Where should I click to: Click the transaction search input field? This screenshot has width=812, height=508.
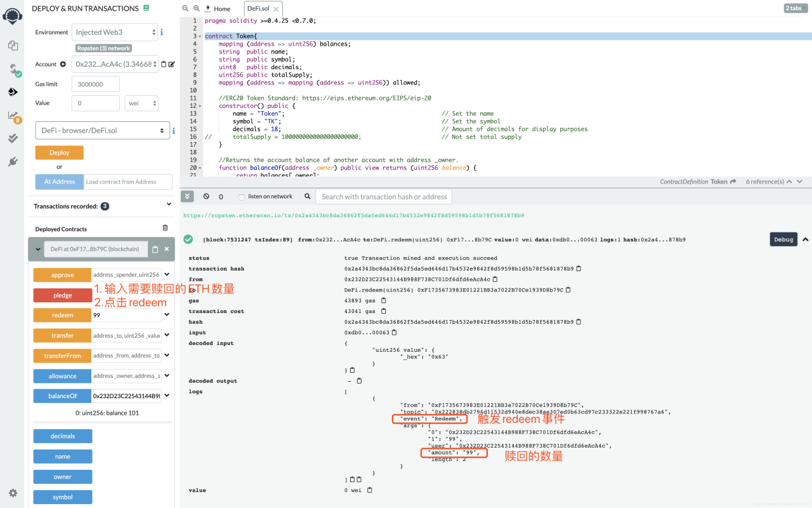[384, 197]
